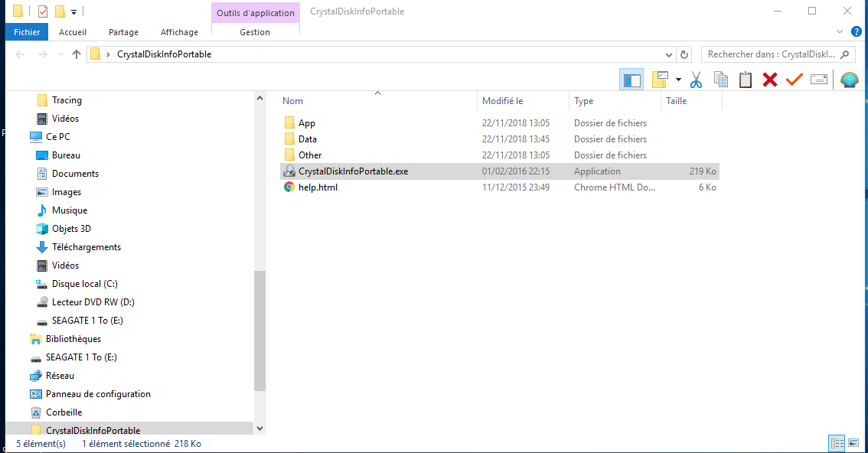Image resolution: width=868 pixels, height=453 pixels.
Task: Open Bureau in the navigation tree
Action: 66,155
